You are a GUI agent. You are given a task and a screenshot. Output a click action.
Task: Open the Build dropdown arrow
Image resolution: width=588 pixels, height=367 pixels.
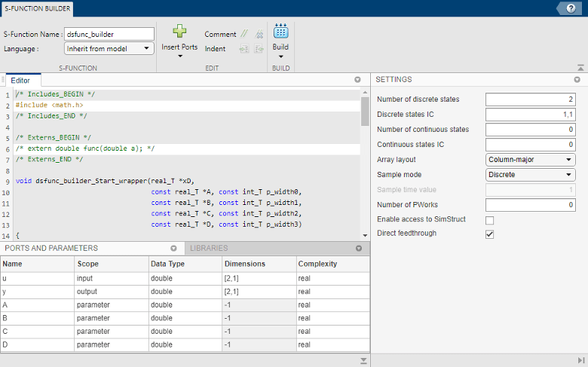pos(280,57)
